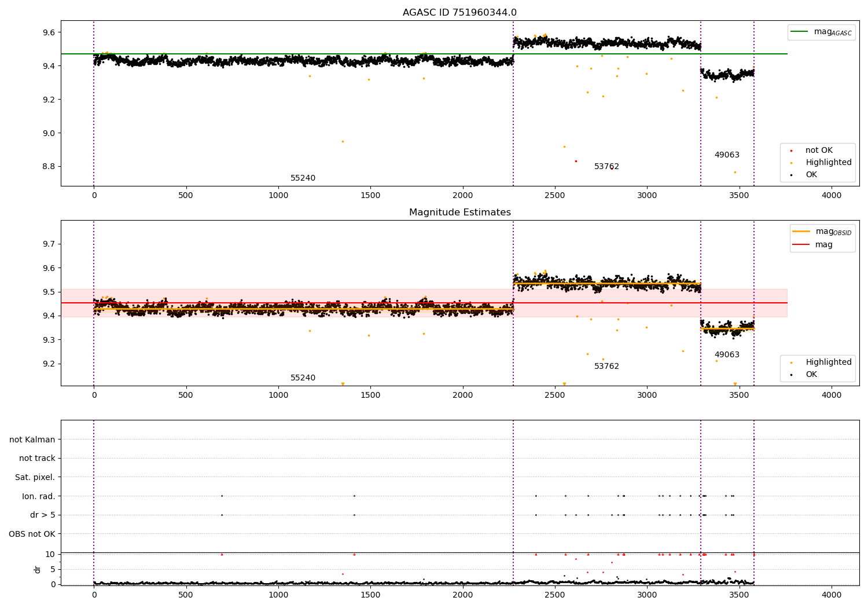
Task: Click the 9.7 y-axis tick in middle plot
Action: [47, 244]
